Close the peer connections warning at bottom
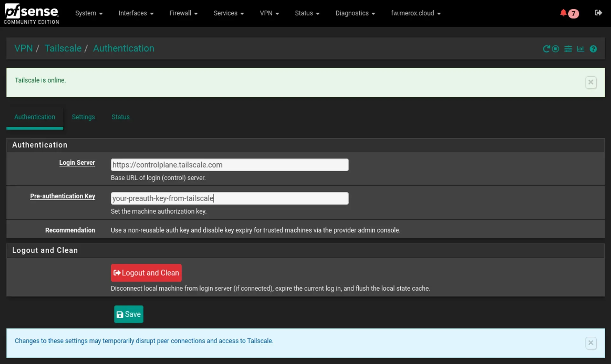 591,343
